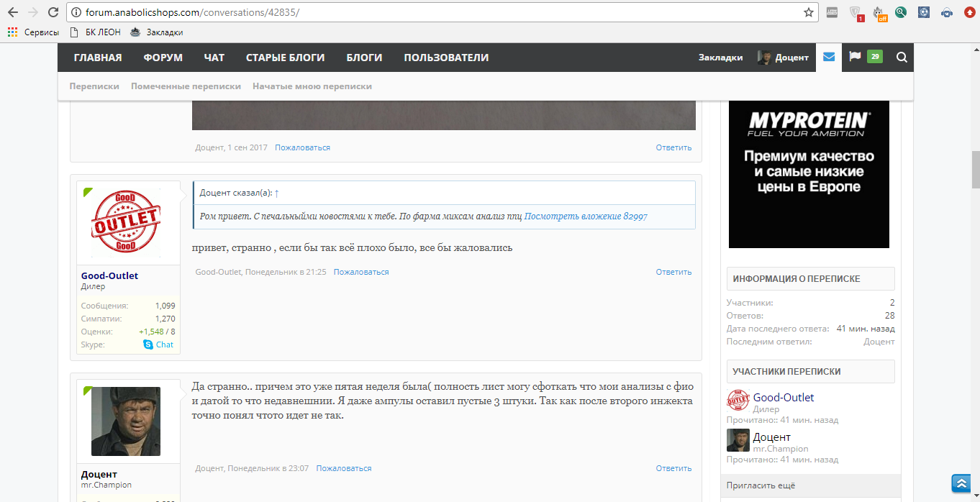This screenshot has width=980, height=502.
Task: Bookmark this page with the star icon
Action: pyautogui.click(x=809, y=12)
